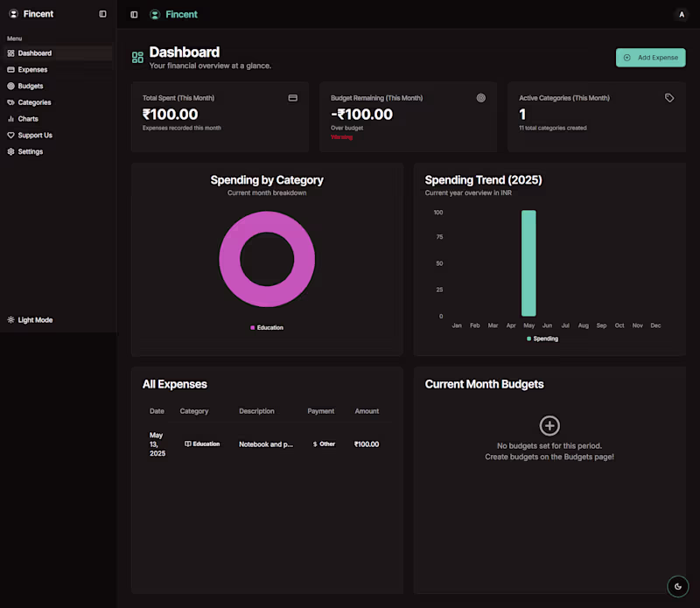Click the Education legend color swatch
700x608 pixels.
point(253,328)
